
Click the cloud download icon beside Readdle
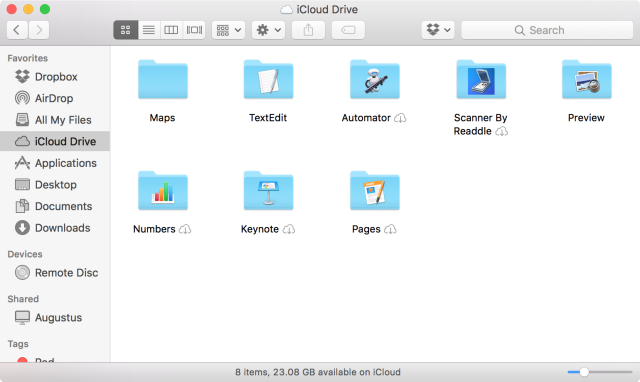[x=502, y=131]
